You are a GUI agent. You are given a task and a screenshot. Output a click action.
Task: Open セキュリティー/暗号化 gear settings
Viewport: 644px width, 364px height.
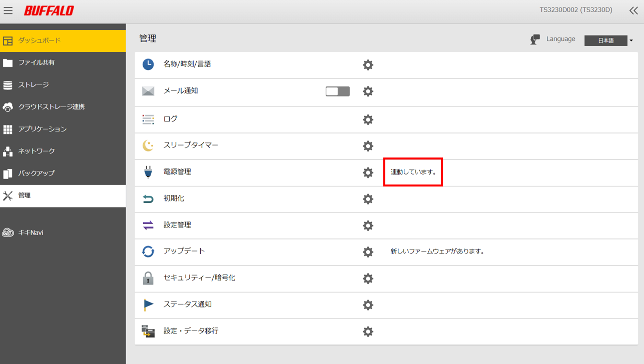[368, 278]
